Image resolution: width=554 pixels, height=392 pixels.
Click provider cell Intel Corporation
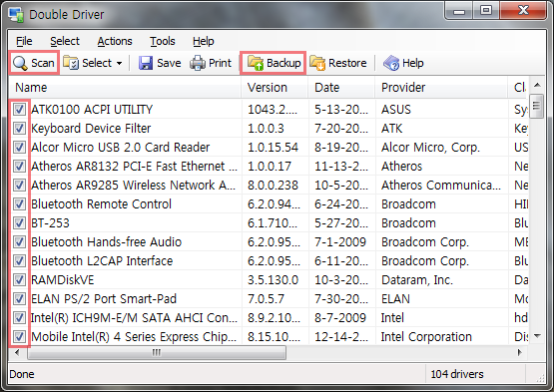point(426,337)
